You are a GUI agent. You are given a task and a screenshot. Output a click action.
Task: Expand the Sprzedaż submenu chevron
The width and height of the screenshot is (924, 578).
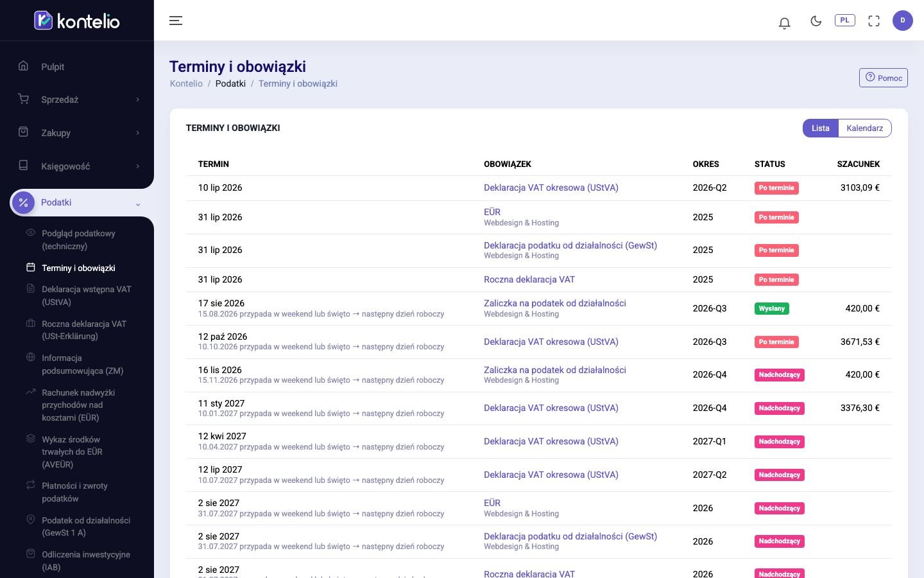[x=137, y=100]
